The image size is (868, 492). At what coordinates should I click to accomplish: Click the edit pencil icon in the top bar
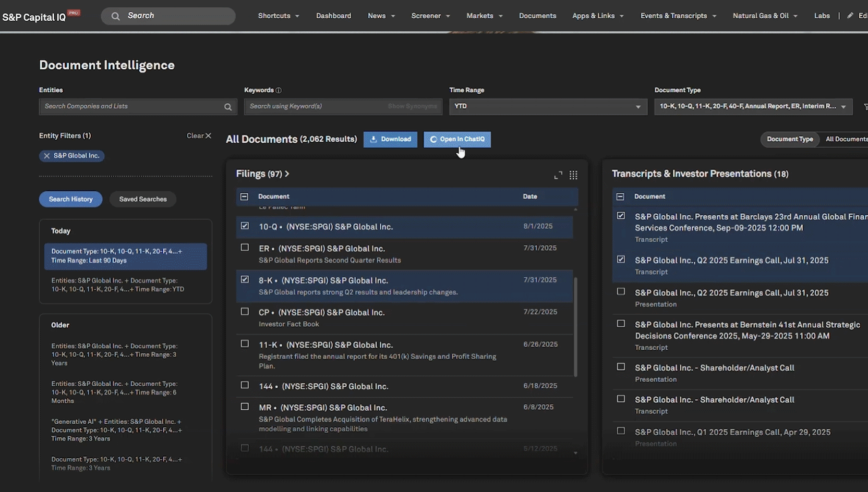click(x=850, y=16)
